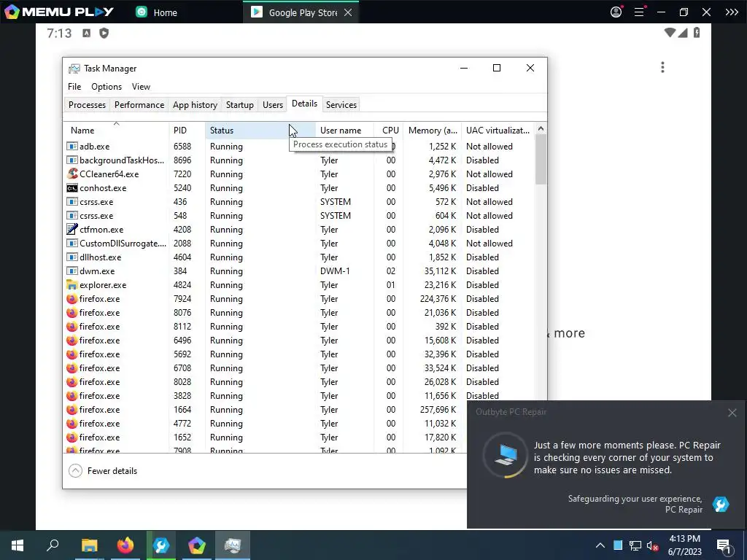The image size is (747, 560).
Task: Close the Google Play Store tab
Action: pos(348,12)
